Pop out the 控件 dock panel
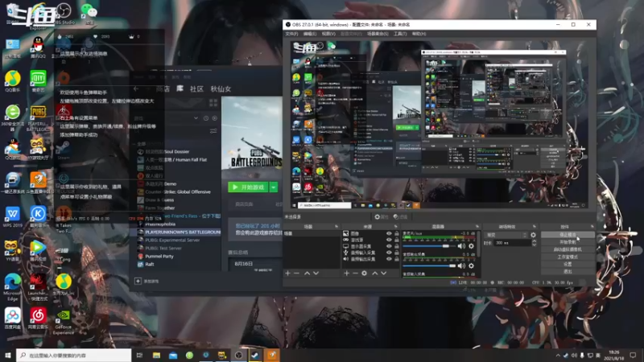Screen dimensions: 644x362 tap(592, 227)
